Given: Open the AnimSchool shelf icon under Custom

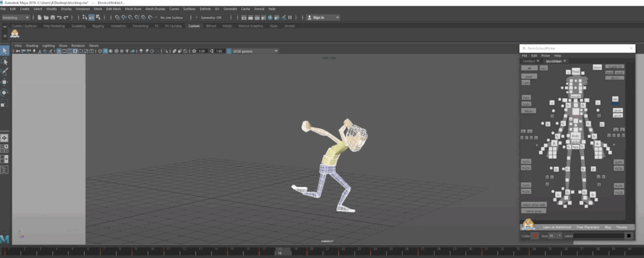Looking at the screenshot, I should click(x=15, y=34).
